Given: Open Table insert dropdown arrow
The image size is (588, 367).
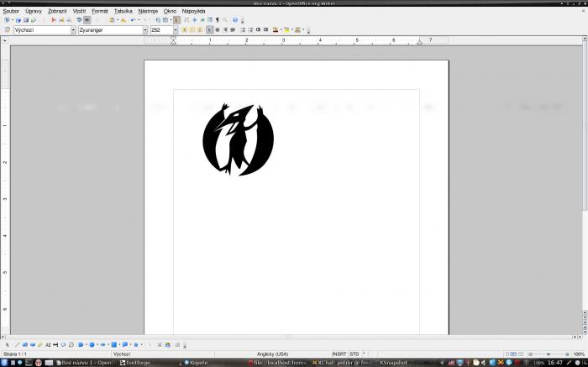Looking at the screenshot, I should pyautogui.click(x=171, y=20).
